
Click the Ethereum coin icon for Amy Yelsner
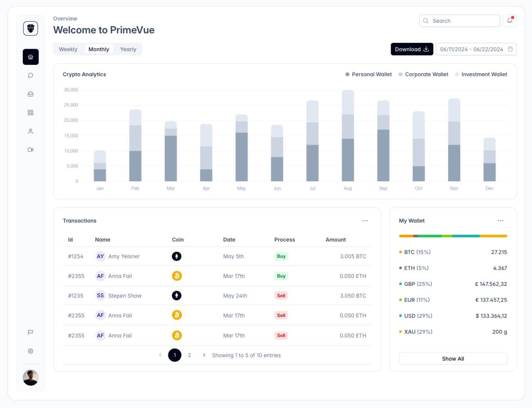177,256
